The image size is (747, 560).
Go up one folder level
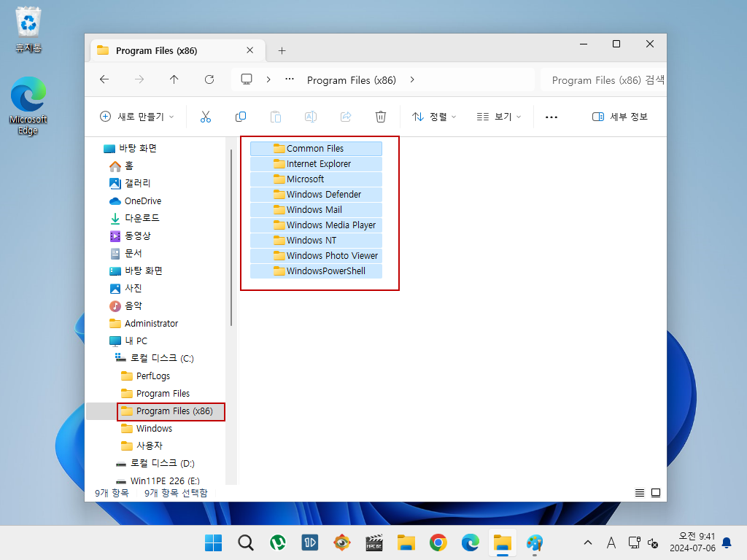pyautogui.click(x=174, y=79)
